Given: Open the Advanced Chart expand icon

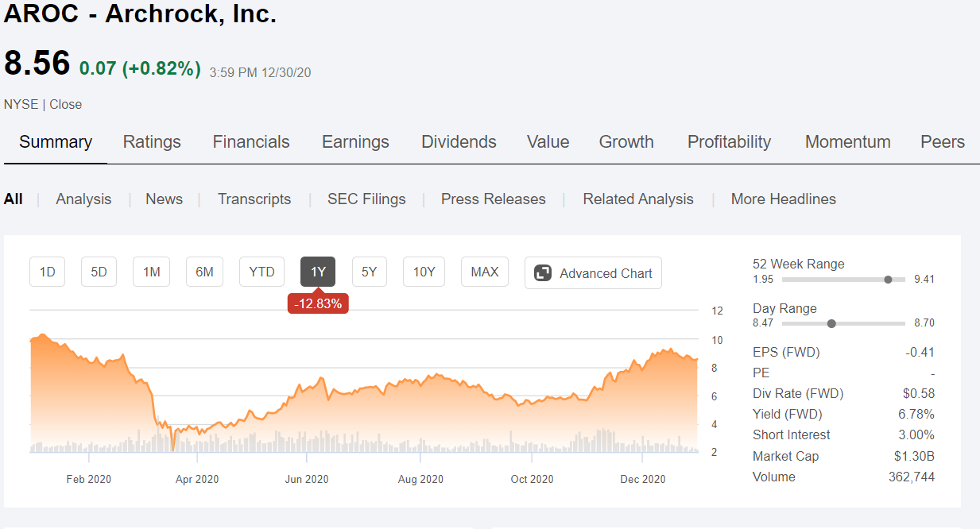Looking at the screenshot, I should (543, 273).
